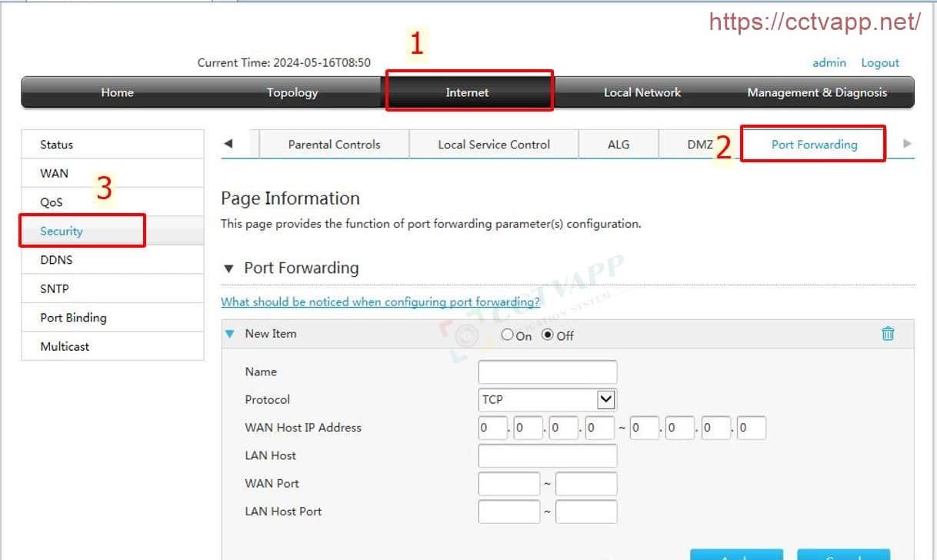937x560 pixels.
Task: Switch to the DMZ tab
Action: [699, 145]
